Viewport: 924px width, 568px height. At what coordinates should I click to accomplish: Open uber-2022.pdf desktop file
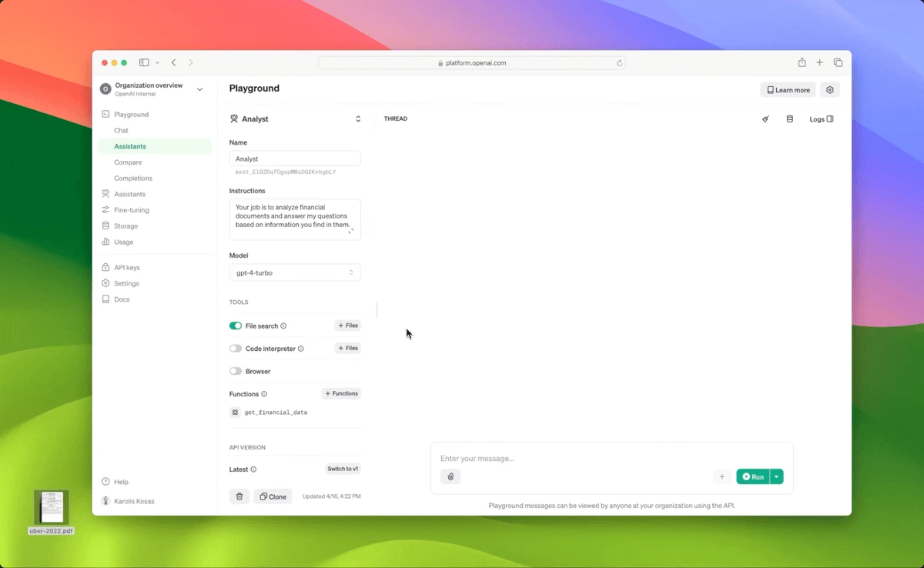(52, 513)
